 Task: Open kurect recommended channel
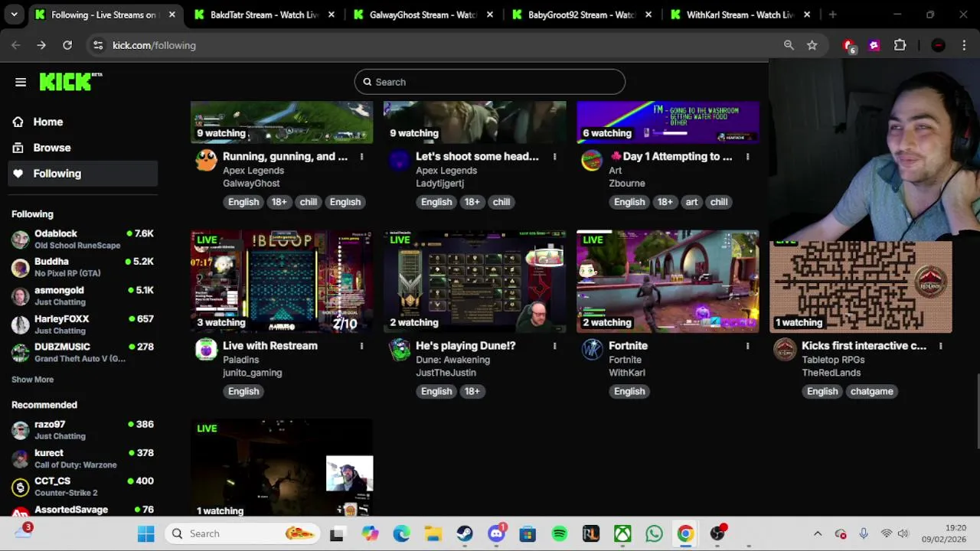83,458
